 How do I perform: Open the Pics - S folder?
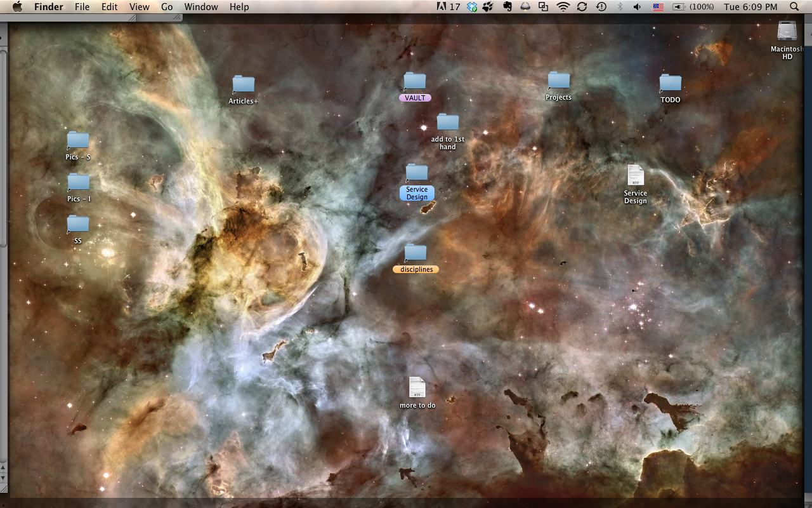click(x=77, y=140)
